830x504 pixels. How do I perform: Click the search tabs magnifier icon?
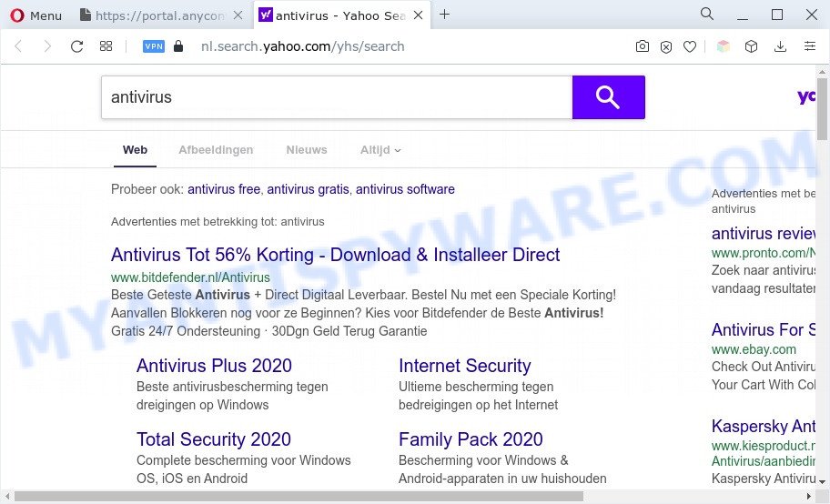tap(706, 14)
